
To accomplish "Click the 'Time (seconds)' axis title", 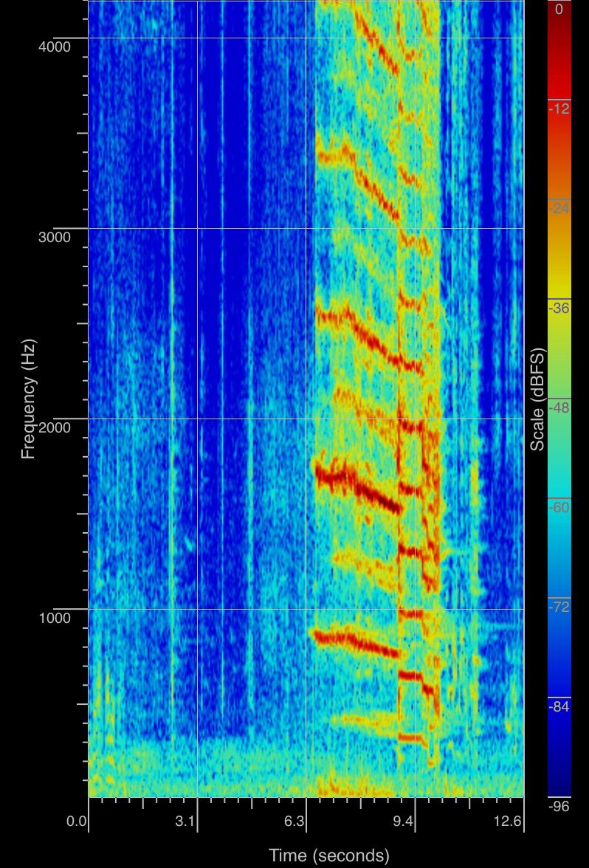I will coord(328,855).
